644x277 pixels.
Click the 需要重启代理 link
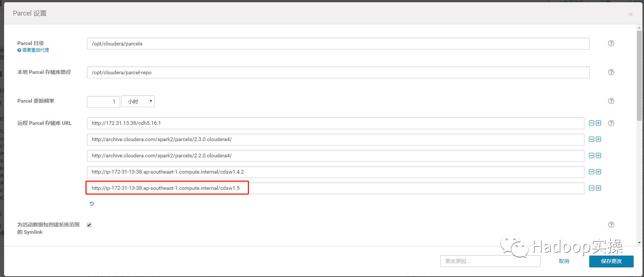pyautogui.click(x=36, y=50)
